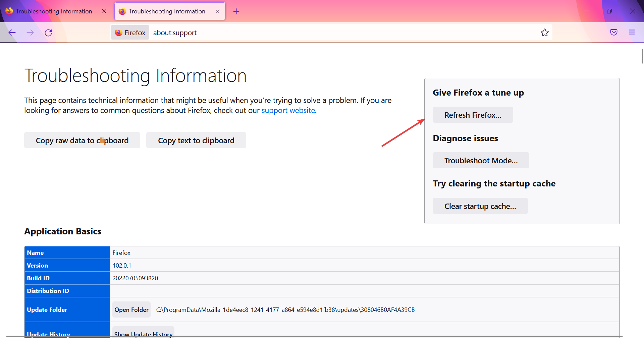Viewport: 644px width, 338px height.
Task: Open the Save to Pocket icon
Action: tap(614, 32)
